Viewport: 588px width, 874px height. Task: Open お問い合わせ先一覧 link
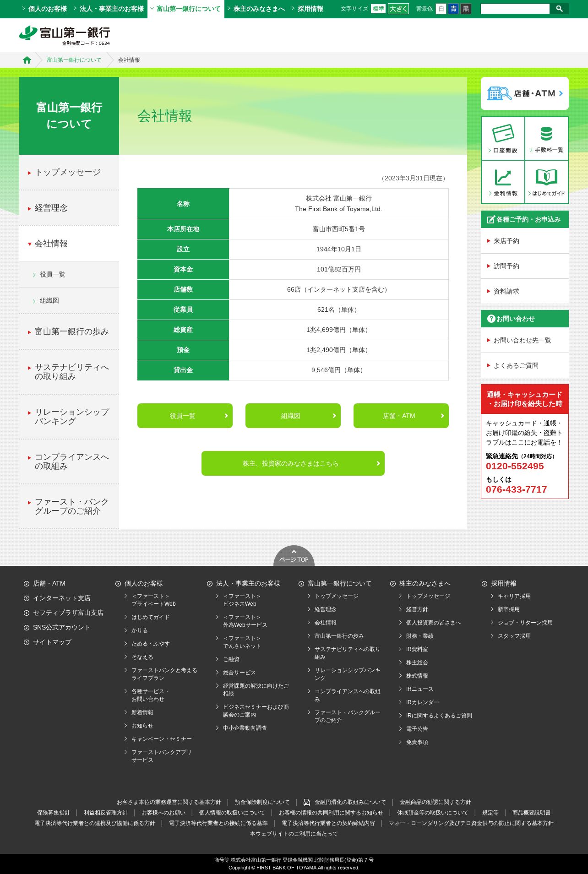(525, 340)
